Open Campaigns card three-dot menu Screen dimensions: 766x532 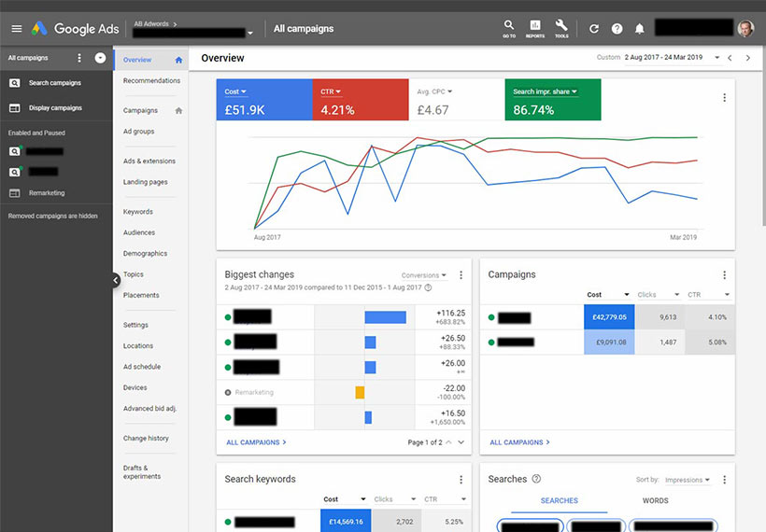(725, 275)
